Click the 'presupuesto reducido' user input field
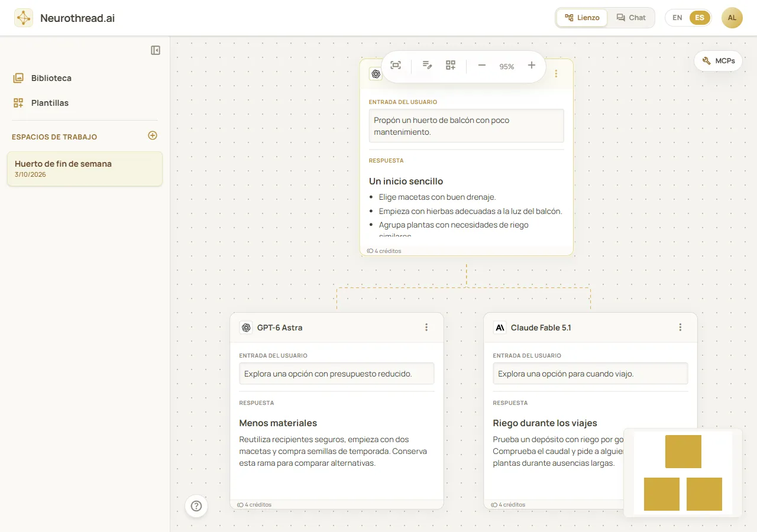The height and width of the screenshot is (532, 757). 337,374
